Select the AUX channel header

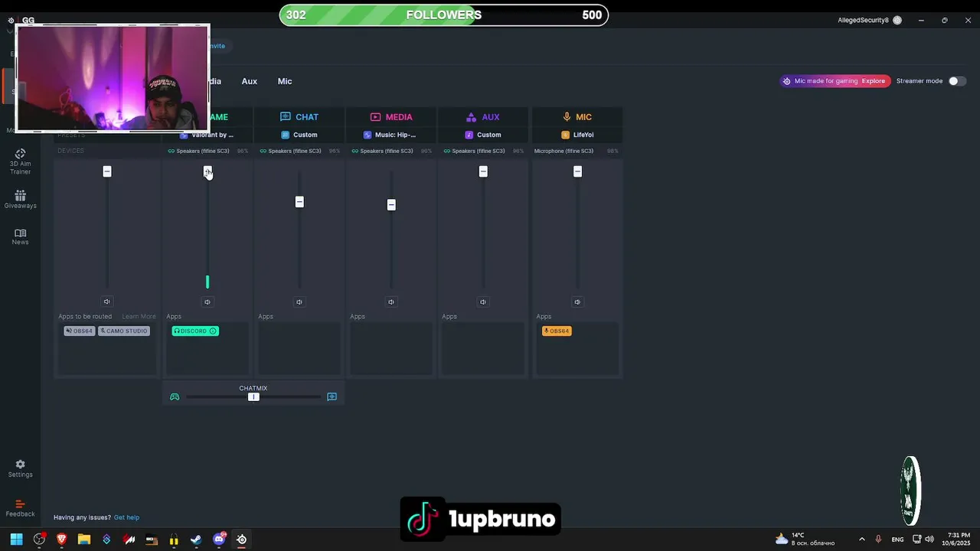pos(483,117)
